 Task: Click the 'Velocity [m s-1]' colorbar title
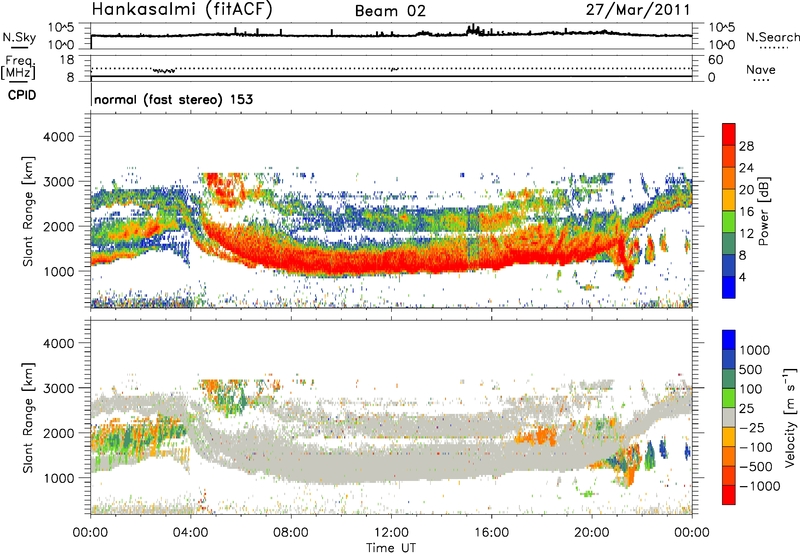[x=791, y=417]
